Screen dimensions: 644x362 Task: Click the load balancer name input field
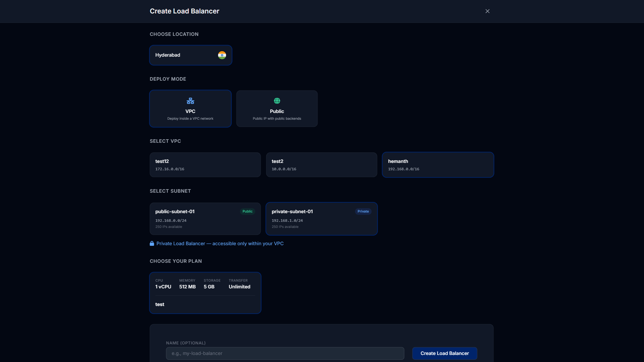[285, 353]
